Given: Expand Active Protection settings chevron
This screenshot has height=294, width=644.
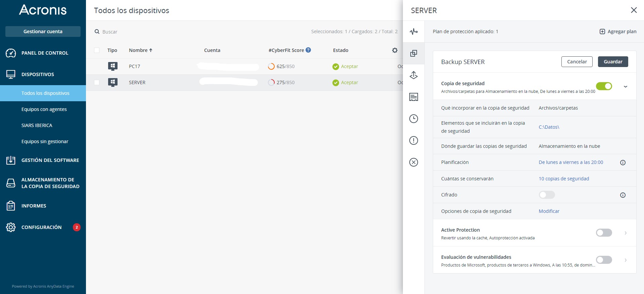Looking at the screenshot, I should click(x=626, y=233).
